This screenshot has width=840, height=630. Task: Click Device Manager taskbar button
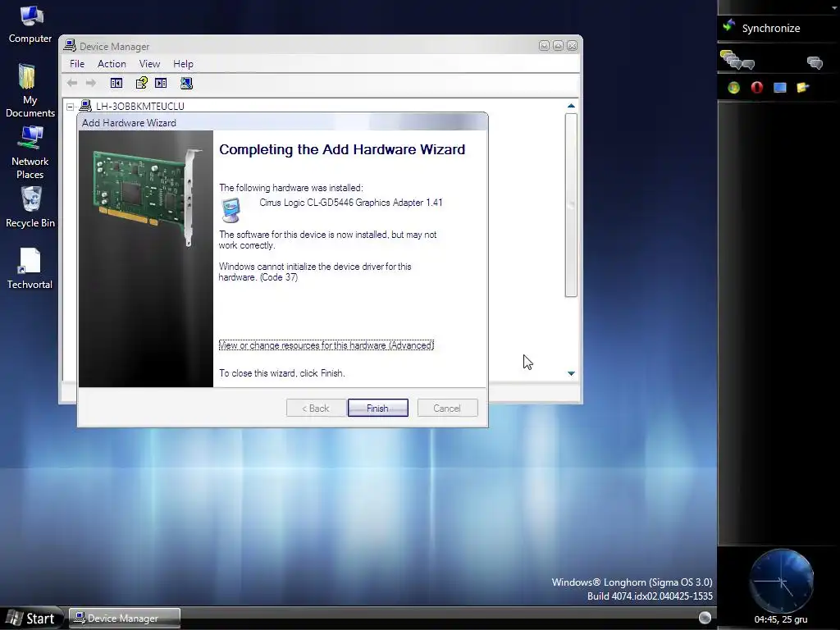(x=125, y=619)
